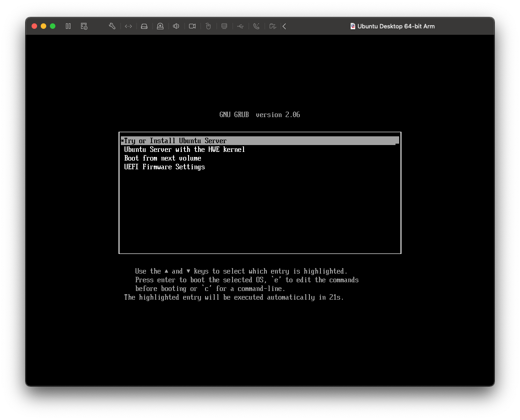The width and height of the screenshot is (520, 420).
Task: Minimize the VM window with yellow button
Action: (x=43, y=26)
